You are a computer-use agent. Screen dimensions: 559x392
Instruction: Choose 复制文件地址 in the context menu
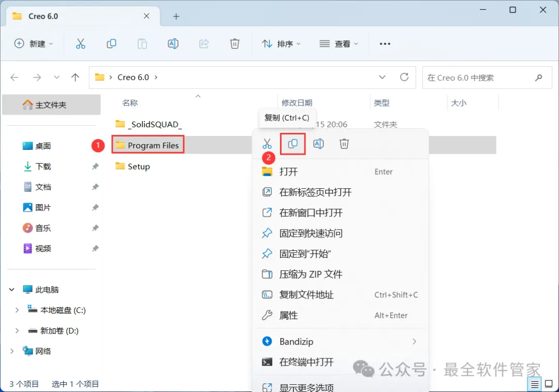341,295
